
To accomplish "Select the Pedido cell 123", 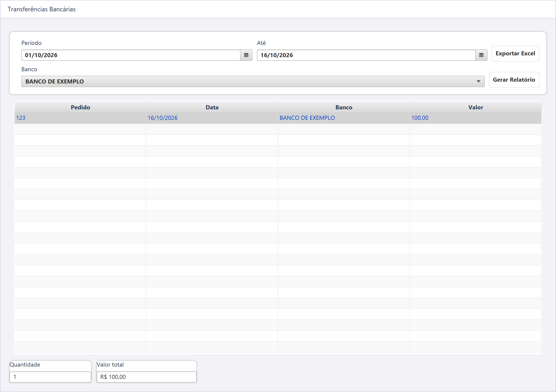I will (80, 118).
